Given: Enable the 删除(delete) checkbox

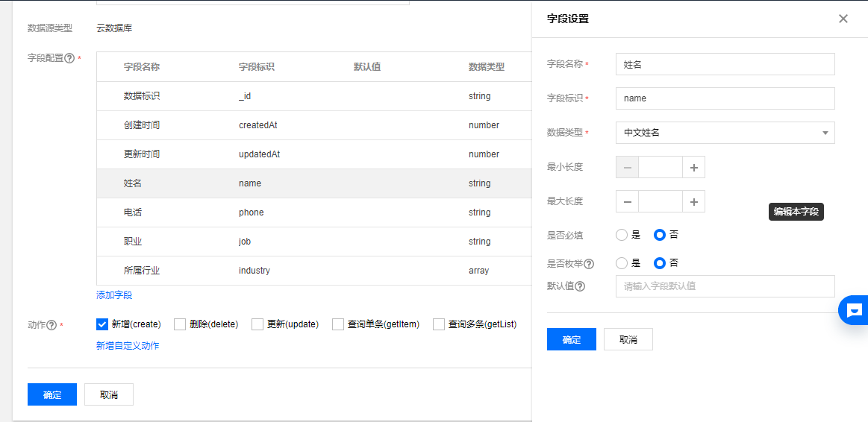Looking at the screenshot, I should point(179,324).
